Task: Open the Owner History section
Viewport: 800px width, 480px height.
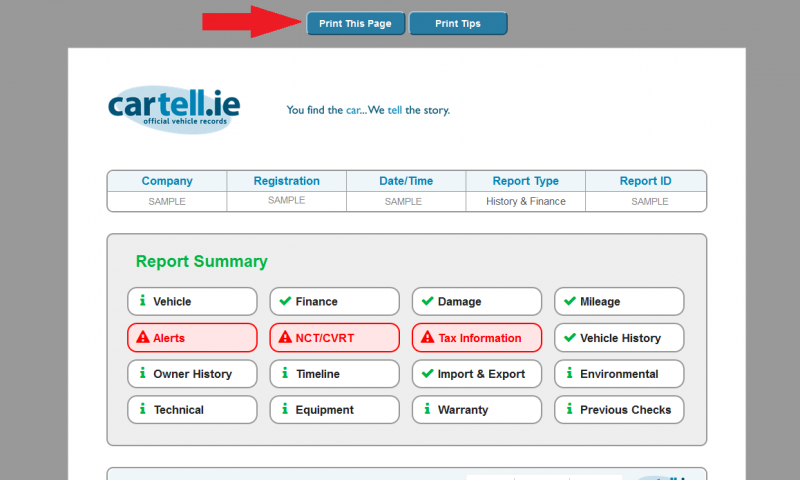Action: (x=192, y=374)
